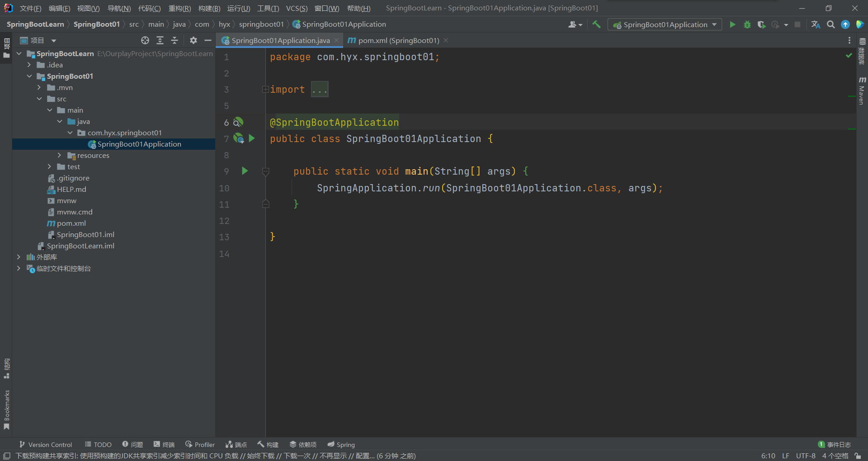Open editor tabs more-options menu
Viewport: 868px width, 461px height.
[849, 40]
